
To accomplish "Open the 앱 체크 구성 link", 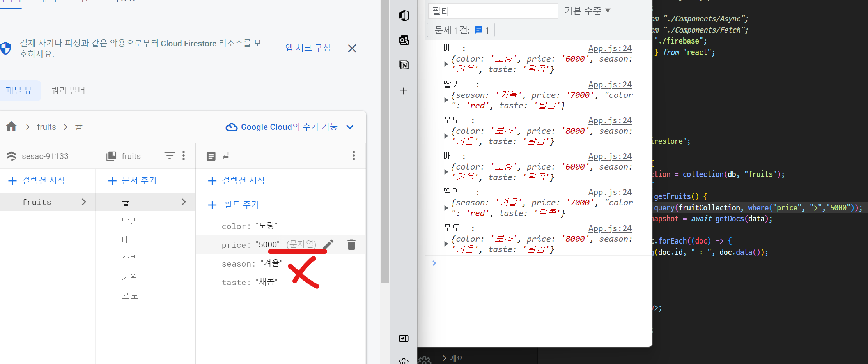I will [308, 48].
